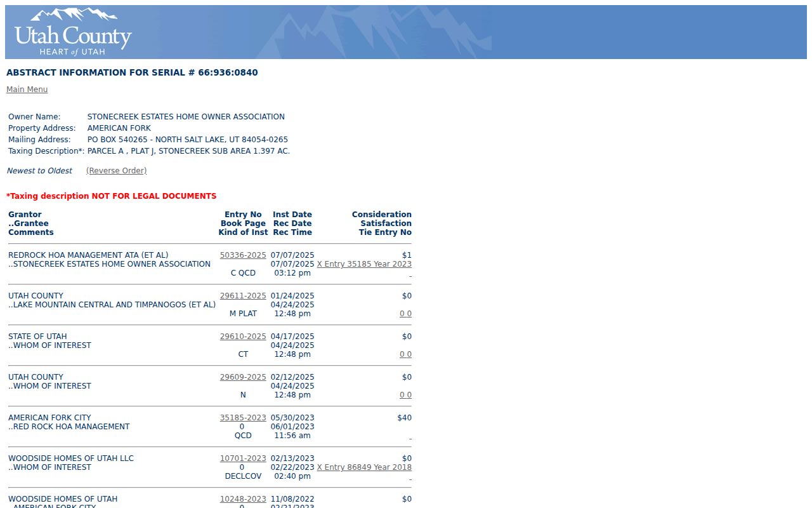Click the 0 0 tie entry for CT row
Screen dimensions: 812x508
pyautogui.click(x=405, y=354)
